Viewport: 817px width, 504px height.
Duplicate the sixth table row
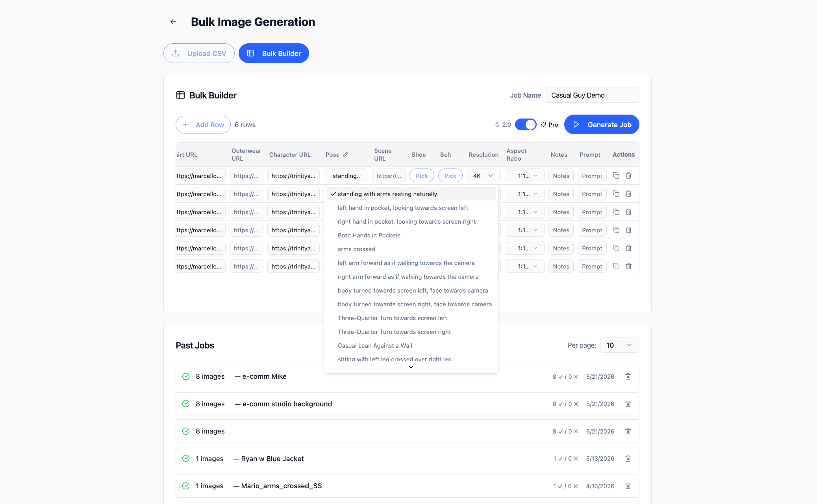click(x=616, y=266)
